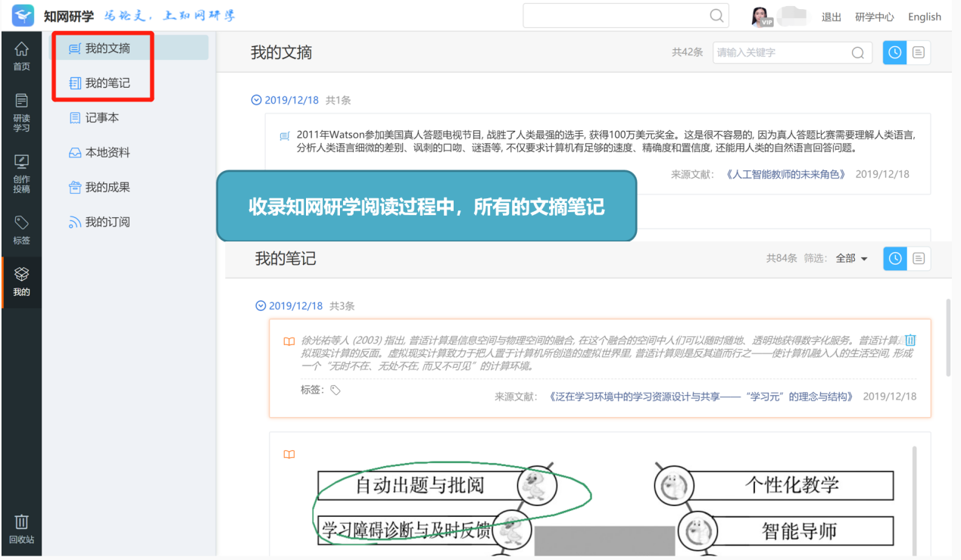Open 标签 tag icon in sidebar
961x560 pixels.
(x=21, y=230)
